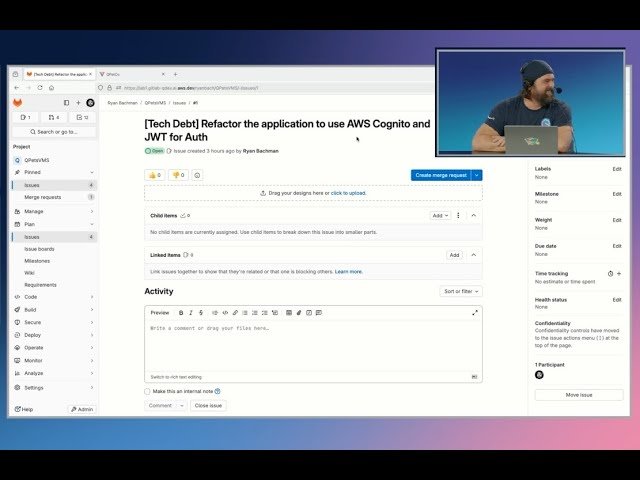Add thumbs up reaction
The image size is (640, 480).
pyautogui.click(x=155, y=175)
